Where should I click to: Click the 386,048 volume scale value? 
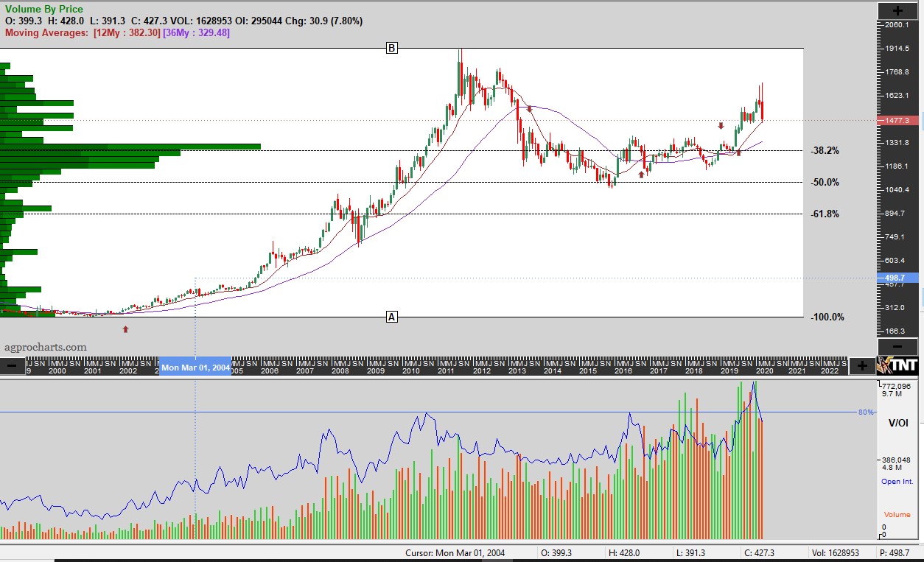(x=897, y=459)
